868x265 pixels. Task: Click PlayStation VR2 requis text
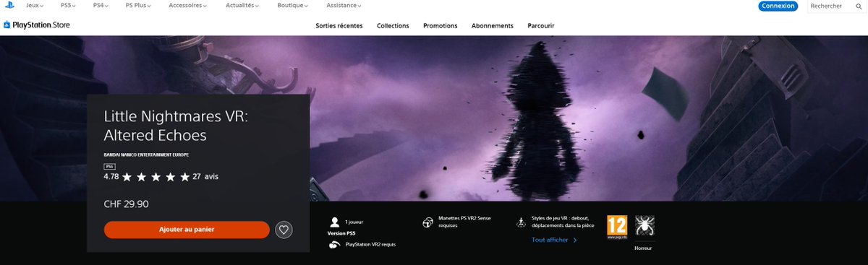pos(370,245)
